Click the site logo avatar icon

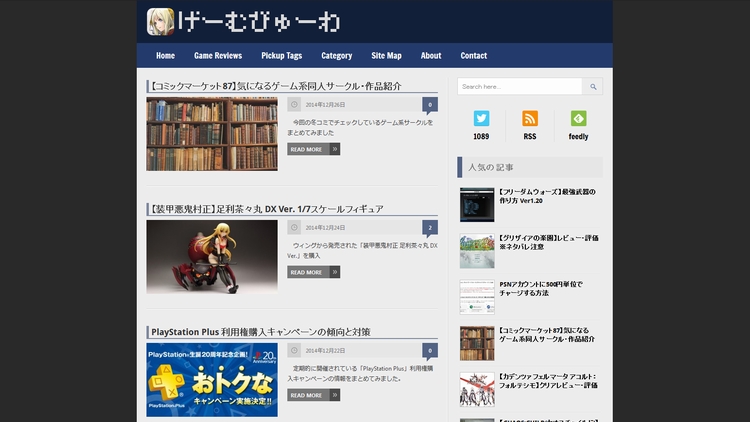coord(160,22)
